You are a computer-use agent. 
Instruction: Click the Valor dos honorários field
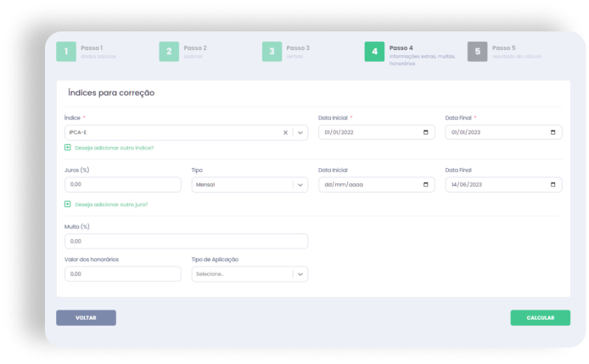tap(122, 274)
